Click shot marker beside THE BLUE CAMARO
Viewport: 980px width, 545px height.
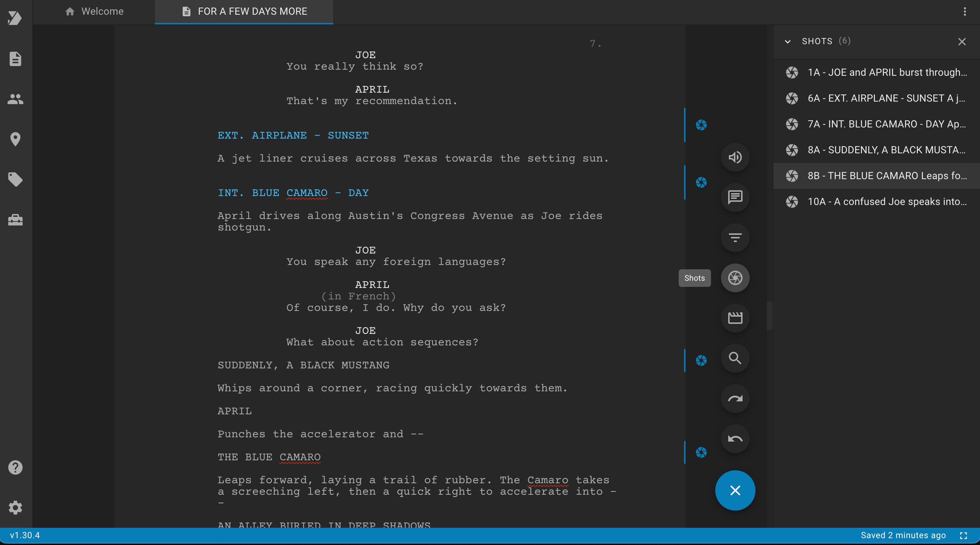[701, 452]
